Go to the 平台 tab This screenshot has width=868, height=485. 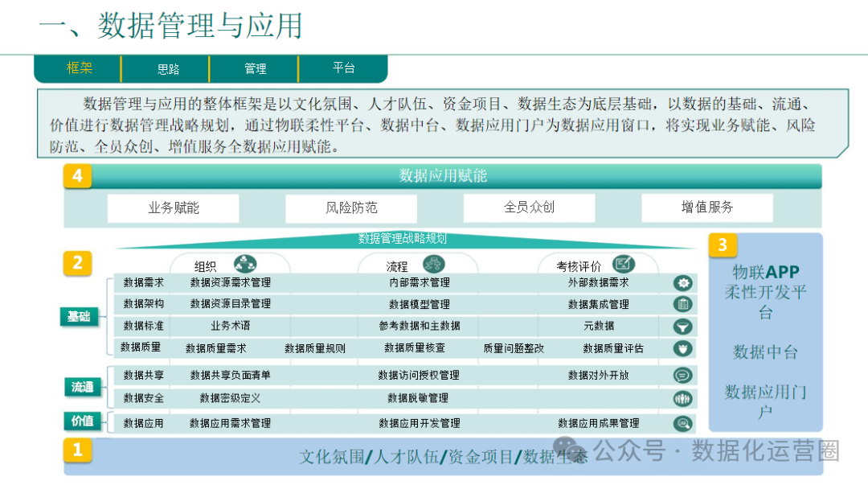pos(343,68)
